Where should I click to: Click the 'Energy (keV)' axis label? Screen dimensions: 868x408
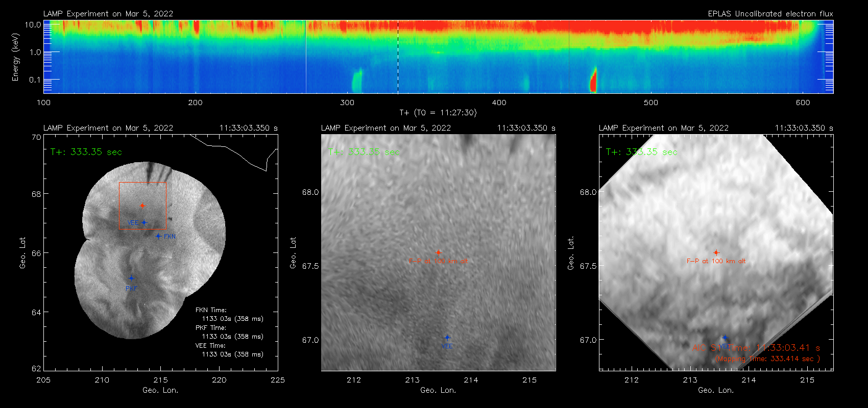(15, 57)
